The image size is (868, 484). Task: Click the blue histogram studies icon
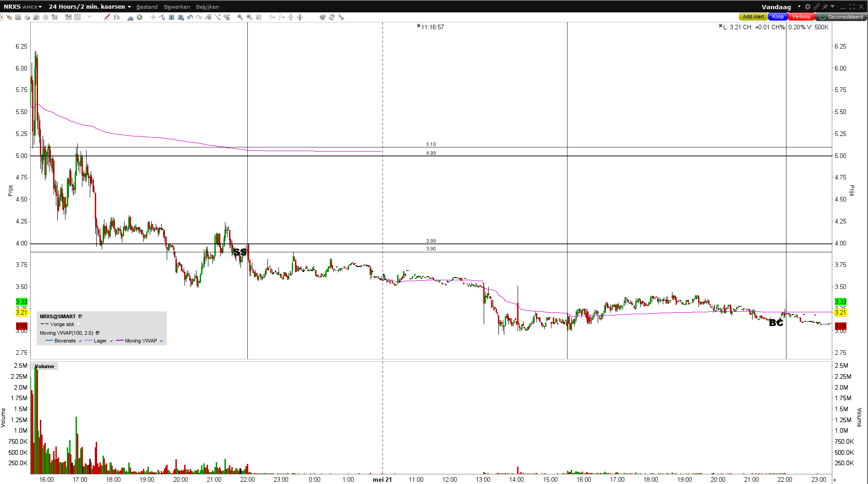[131, 17]
